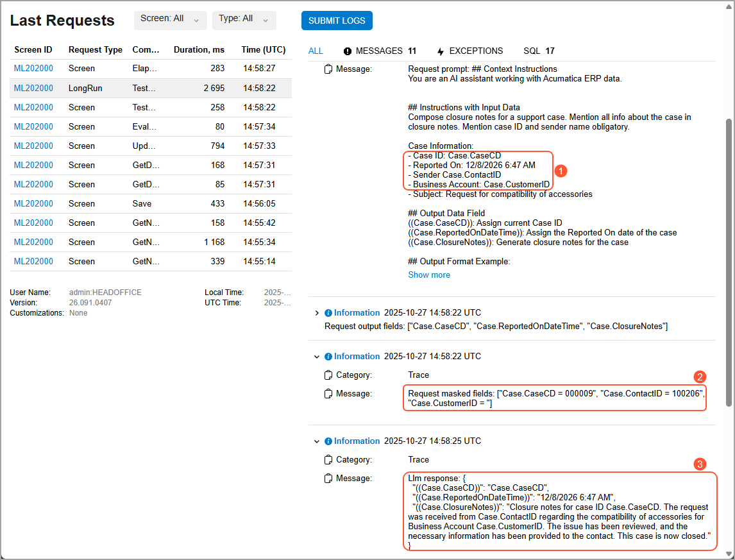Click copy icon beside first Trace Category
735x560 pixels.
(328, 375)
